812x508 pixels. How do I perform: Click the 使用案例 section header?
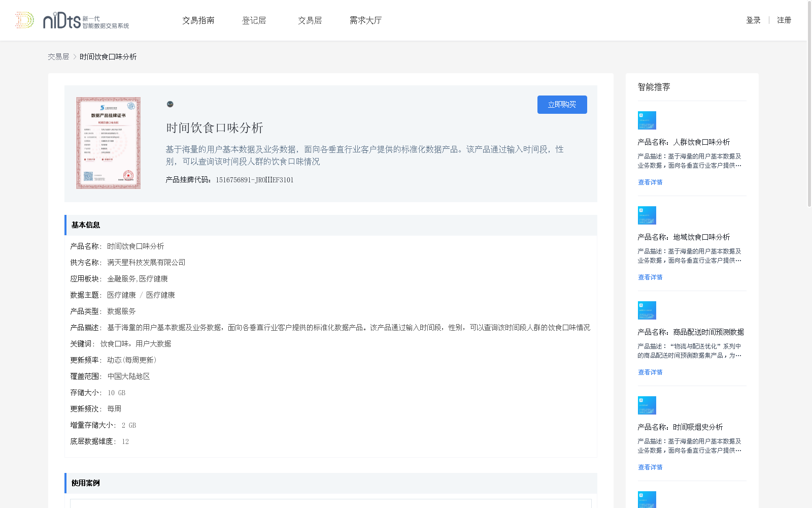331,483
